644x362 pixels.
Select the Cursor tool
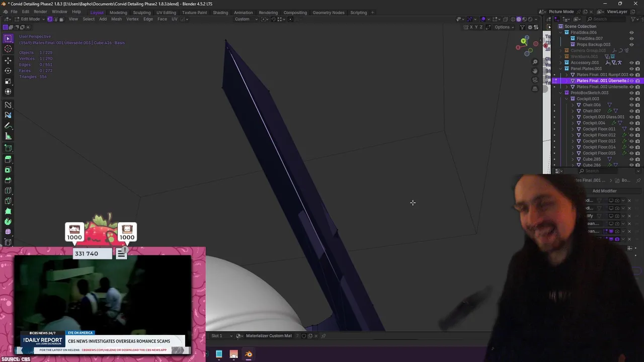coord(8,49)
